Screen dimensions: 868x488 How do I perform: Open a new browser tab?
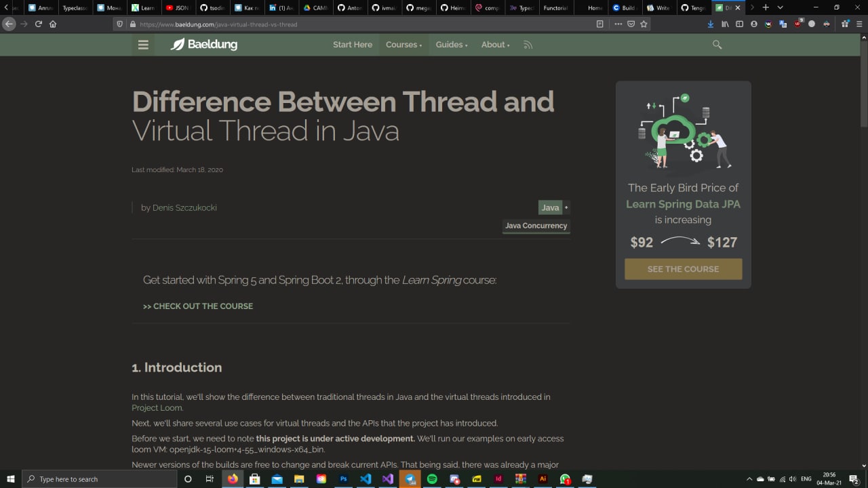point(766,7)
